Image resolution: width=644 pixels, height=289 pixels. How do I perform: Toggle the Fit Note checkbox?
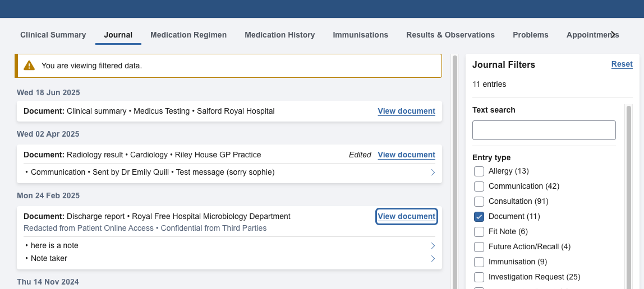(x=479, y=232)
